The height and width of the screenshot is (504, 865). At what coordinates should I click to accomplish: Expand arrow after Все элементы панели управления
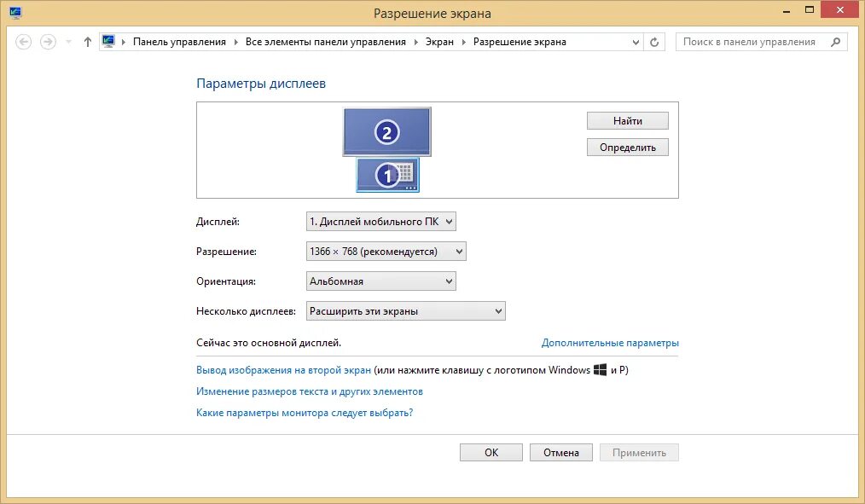click(416, 42)
